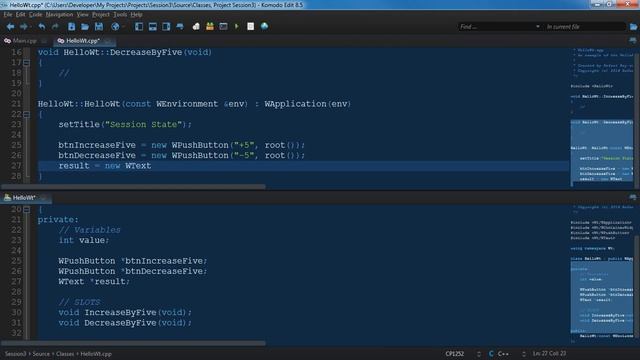Screen dimensions: 640x360
Task: Open the dropdown beside the browser preview globe
Action: [123, 27]
